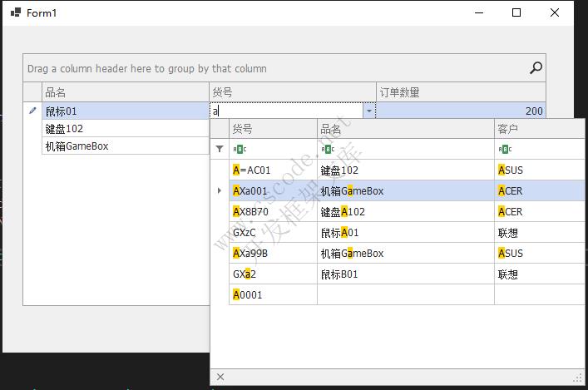Viewport: 588px width, 390px height.
Task: Click ABC filter icon under popup 品名 column
Action: (x=328, y=149)
